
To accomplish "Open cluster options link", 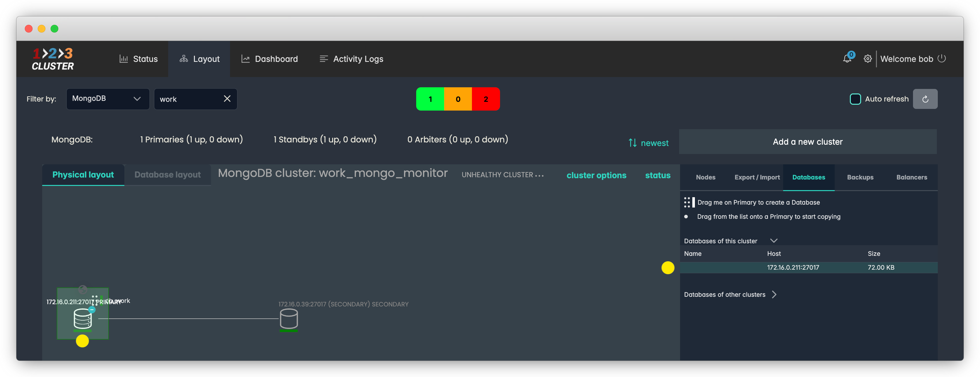I will coord(596,175).
